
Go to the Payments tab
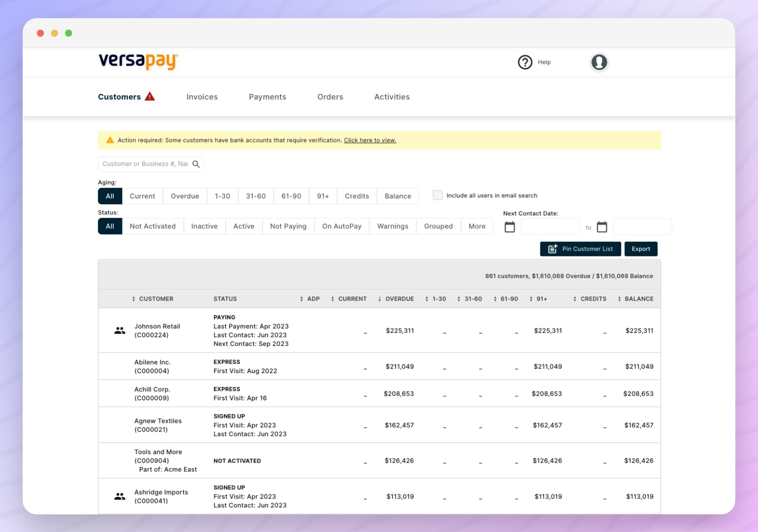267,97
